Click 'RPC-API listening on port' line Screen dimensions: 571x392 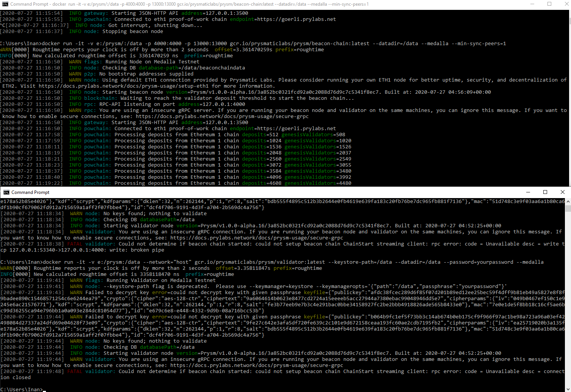(x=123, y=104)
